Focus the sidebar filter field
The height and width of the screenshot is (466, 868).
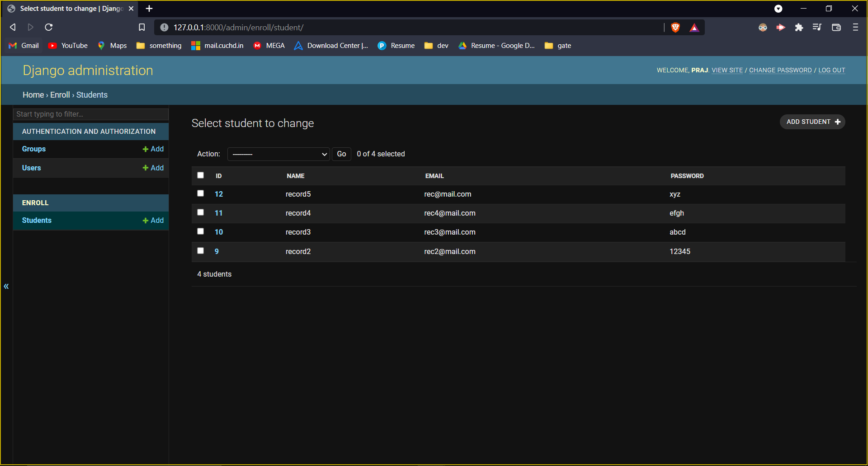coord(91,114)
